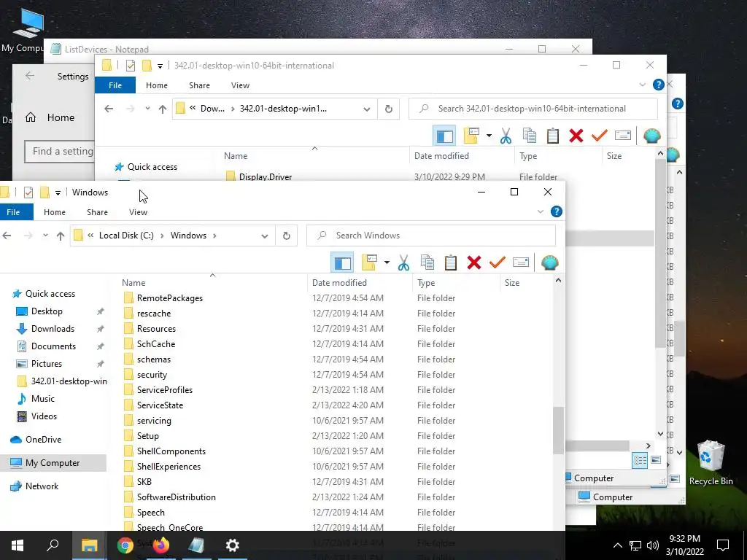Click Paste icon in 342.01 window toolbar
747x560 pixels.
click(553, 136)
